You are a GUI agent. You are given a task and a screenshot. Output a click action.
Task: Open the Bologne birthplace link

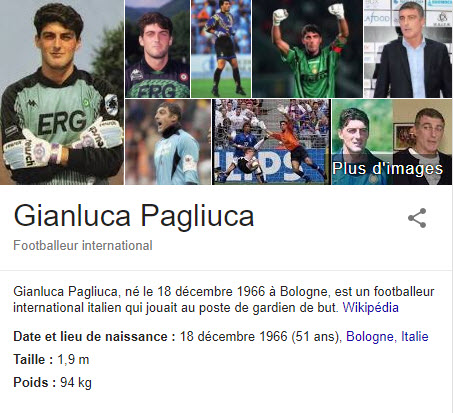click(370, 336)
